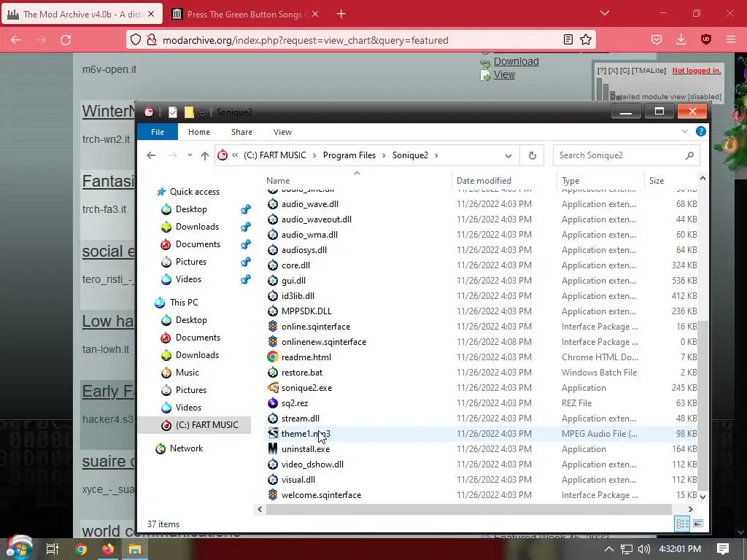Click the search magnifier icon
The width and height of the screenshot is (747, 560).
(689, 155)
